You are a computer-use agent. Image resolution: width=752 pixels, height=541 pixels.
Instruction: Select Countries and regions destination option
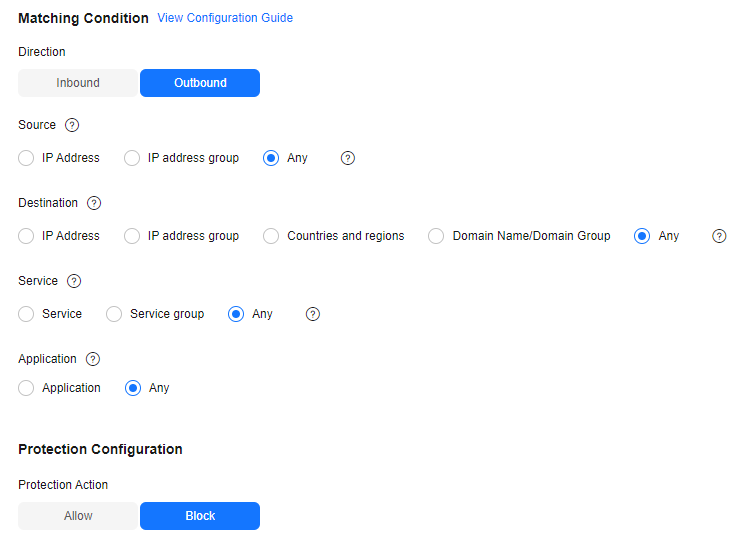pyautogui.click(x=271, y=236)
